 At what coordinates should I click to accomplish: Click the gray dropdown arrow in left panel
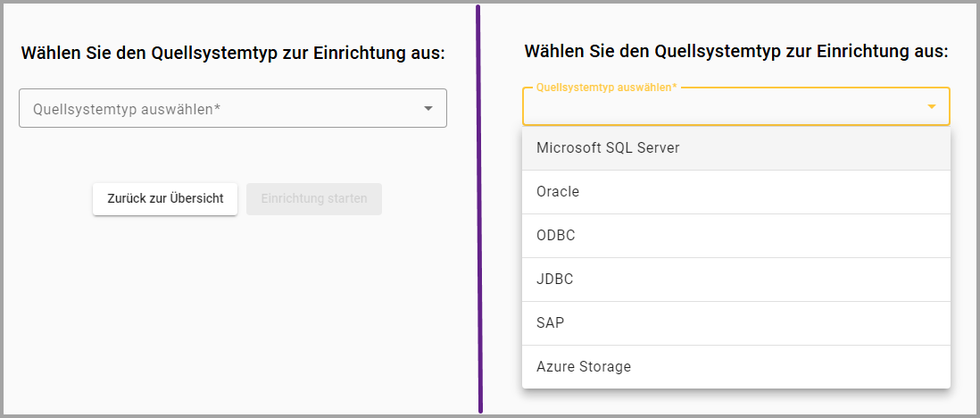(428, 108)
